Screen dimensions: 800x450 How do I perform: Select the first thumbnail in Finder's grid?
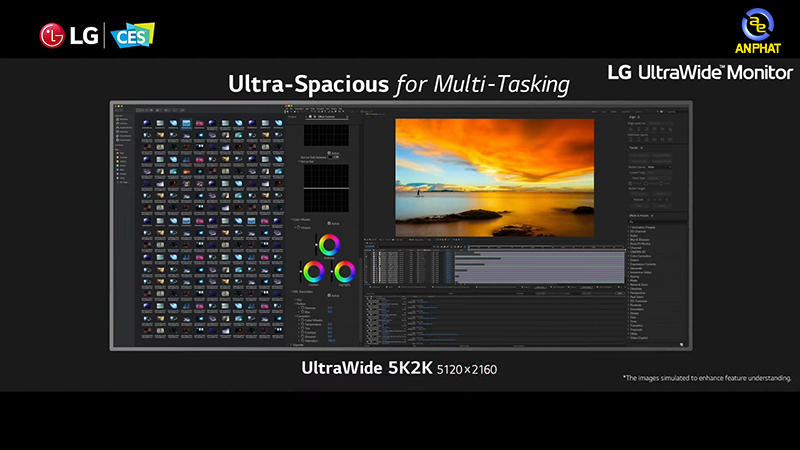point(147,123)
